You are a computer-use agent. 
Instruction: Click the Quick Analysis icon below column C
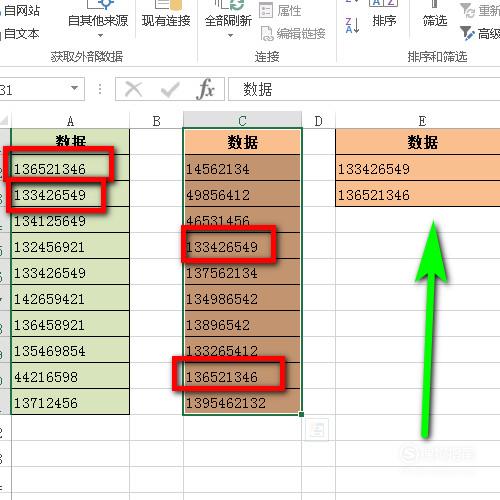point(316,430)
